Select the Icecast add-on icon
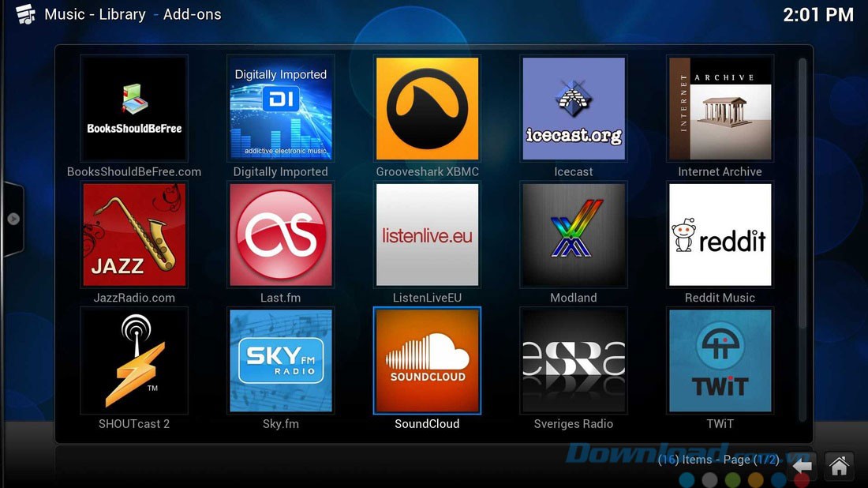The width and height of the screenshot is (868, 488). (x=574, y=108)
